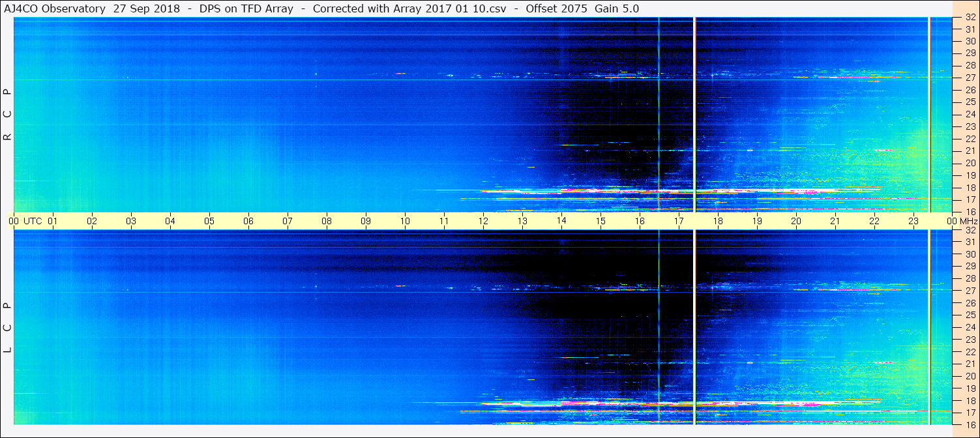Click the DPS on TFD Array label
The width and height of the screenshot is (980, 438).
pos(247,8)
